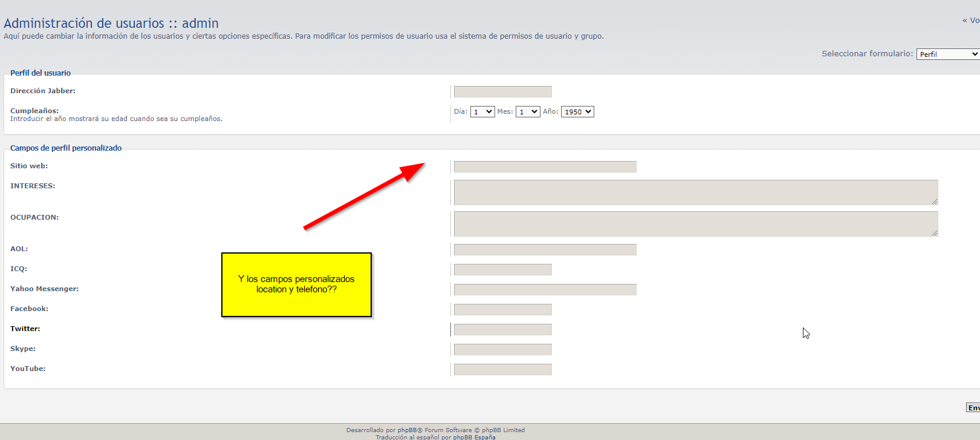
Task: Click inside the OCUPACION text area
Action: coord(695,224)
